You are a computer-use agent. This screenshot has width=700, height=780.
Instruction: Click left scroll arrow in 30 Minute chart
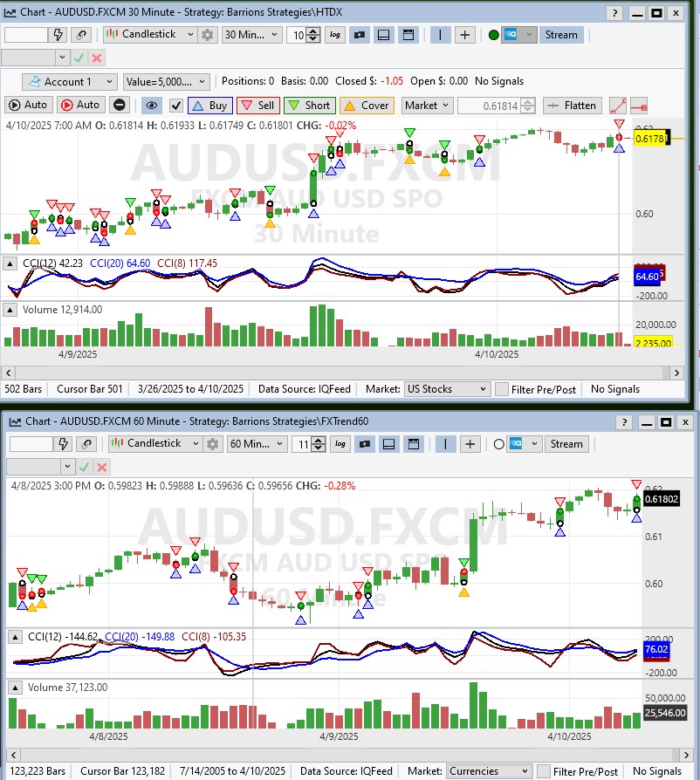(8, 373)
